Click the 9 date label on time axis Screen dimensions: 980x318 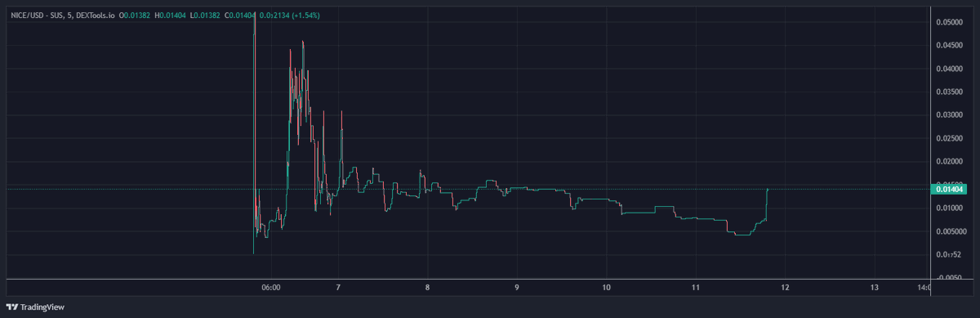click(x=517, y=288)
